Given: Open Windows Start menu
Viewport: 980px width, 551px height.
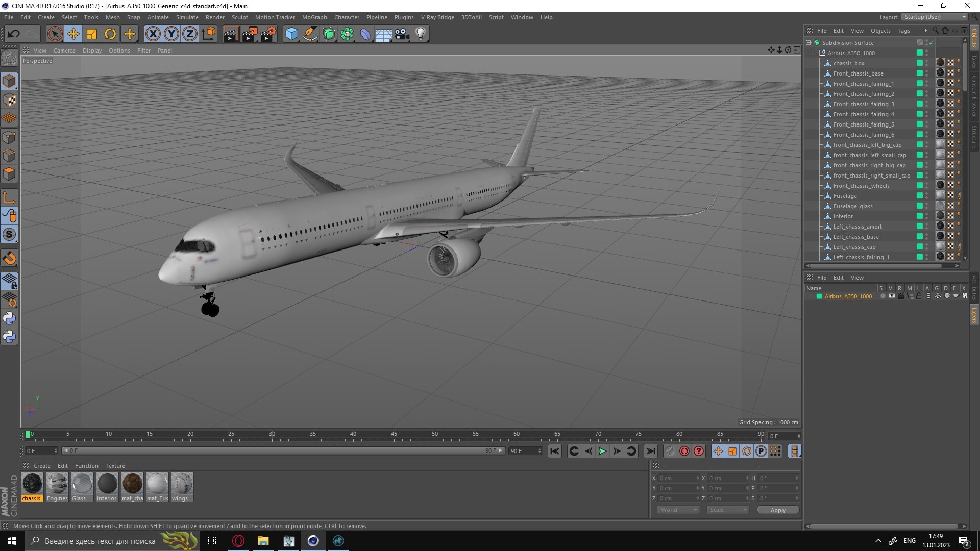Looking at the screenshot, I should coord(12,541).
